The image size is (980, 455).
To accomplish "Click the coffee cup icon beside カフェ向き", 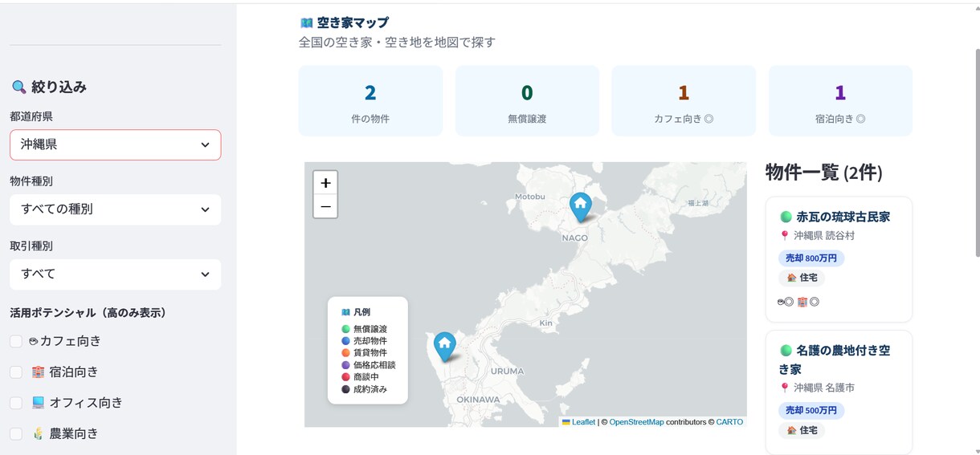I will (x=34, y=342).
